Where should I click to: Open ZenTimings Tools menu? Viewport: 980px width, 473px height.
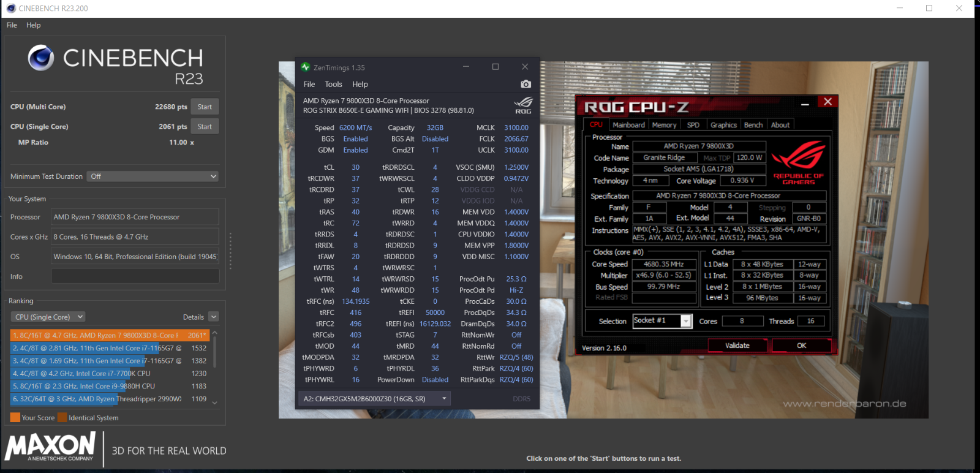tap(333, 85)
